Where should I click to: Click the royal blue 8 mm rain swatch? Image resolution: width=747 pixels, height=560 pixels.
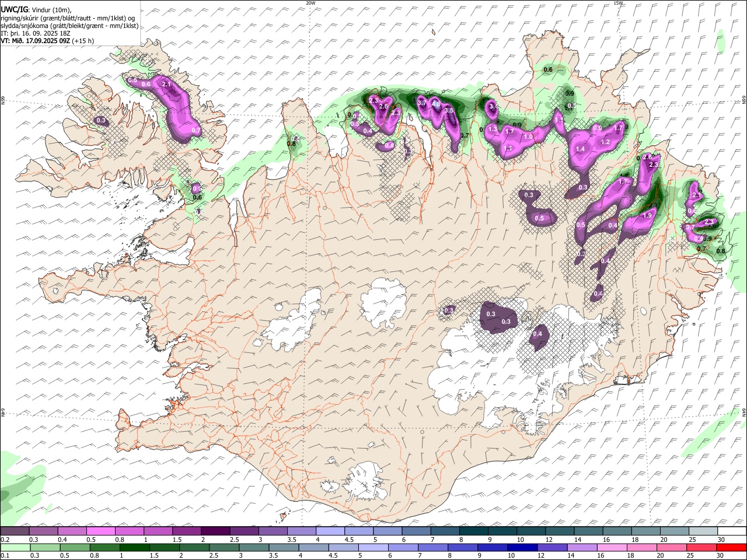point(462,547)
